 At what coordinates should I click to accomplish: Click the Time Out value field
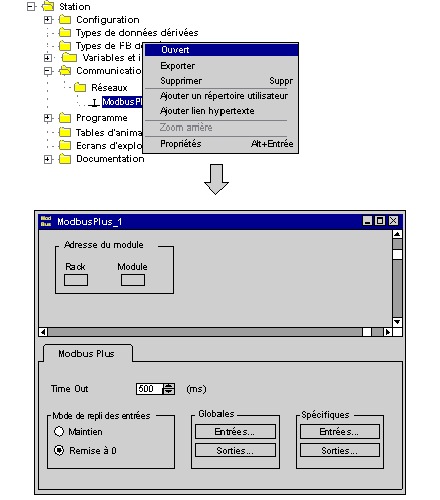pos(149,389)
